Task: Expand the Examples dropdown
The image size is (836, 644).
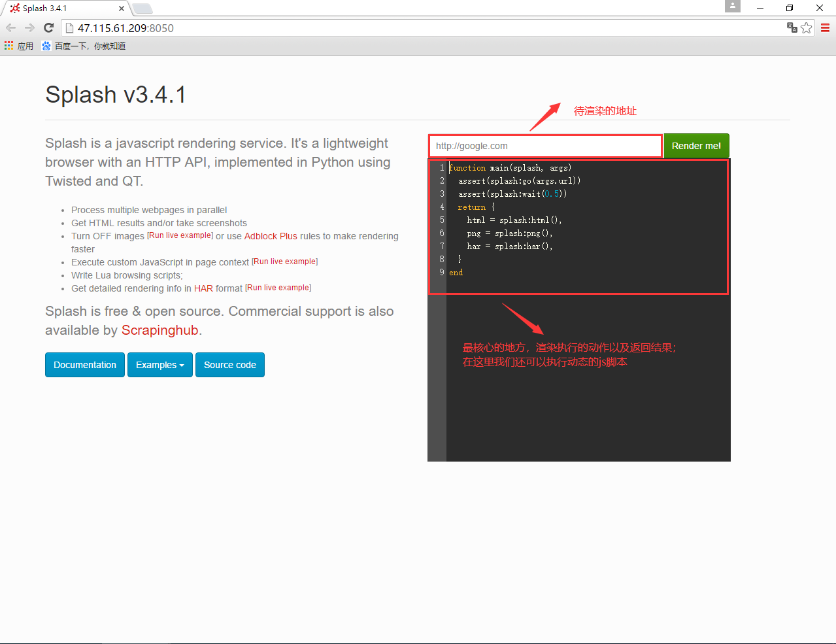Action: point(160,365)
